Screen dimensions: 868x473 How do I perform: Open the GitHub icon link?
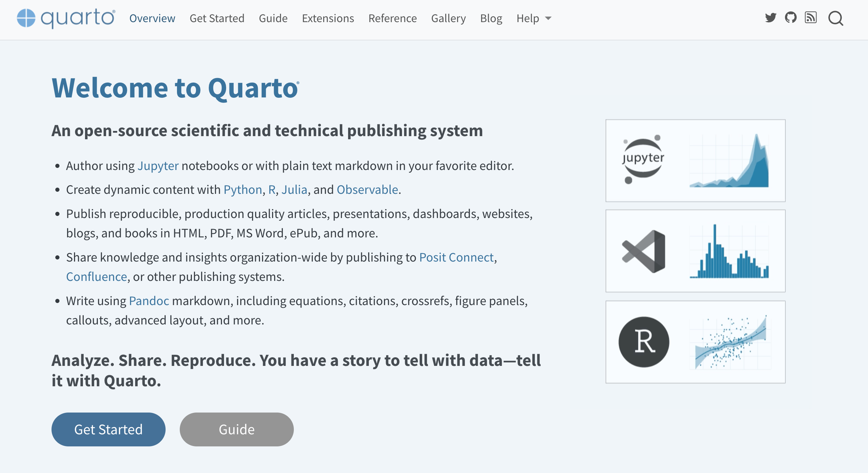[x=791, y=18]
